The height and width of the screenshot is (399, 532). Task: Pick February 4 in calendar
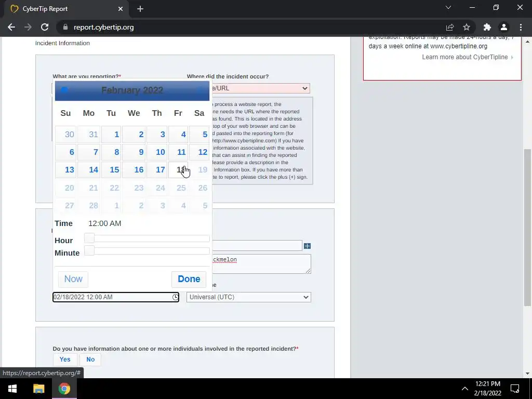tap(178, 135)
